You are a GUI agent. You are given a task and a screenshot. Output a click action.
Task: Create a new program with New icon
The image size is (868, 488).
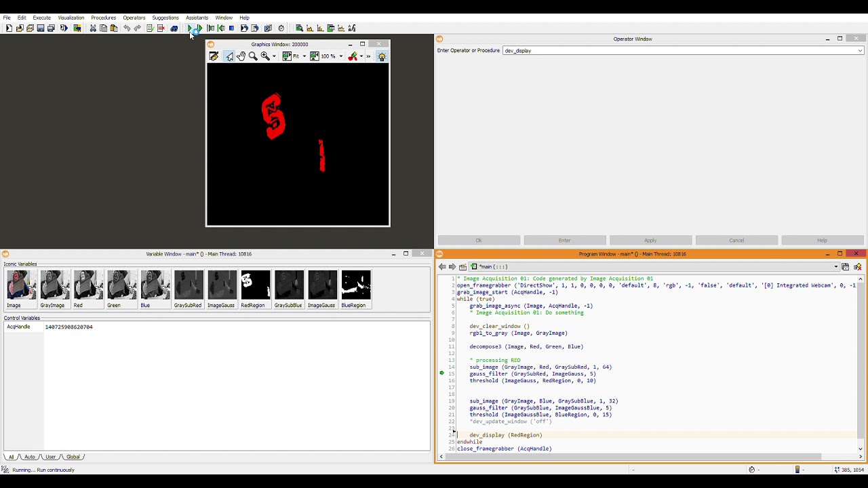tap(9, 28)
